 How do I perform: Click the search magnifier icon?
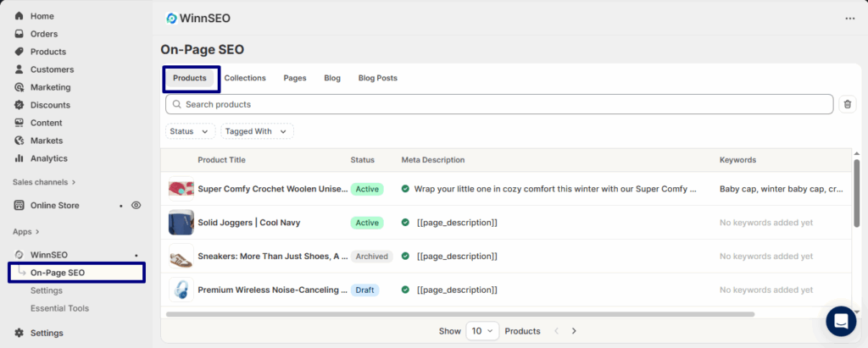(x=177, y=104)
